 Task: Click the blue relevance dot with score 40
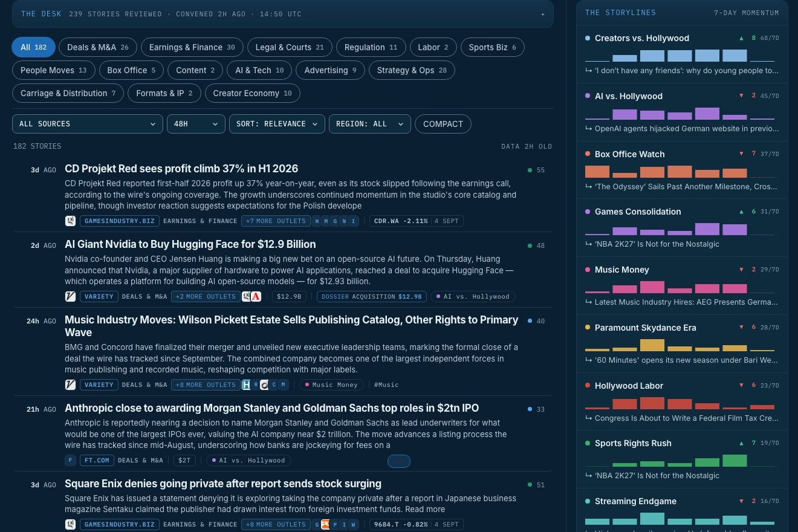point(530,321)
